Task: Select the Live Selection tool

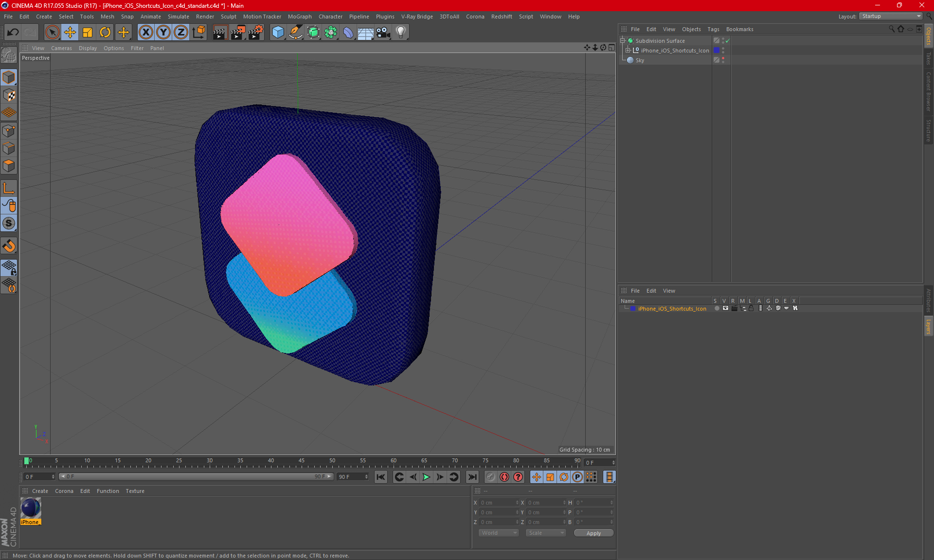Action: coord(52,32)
